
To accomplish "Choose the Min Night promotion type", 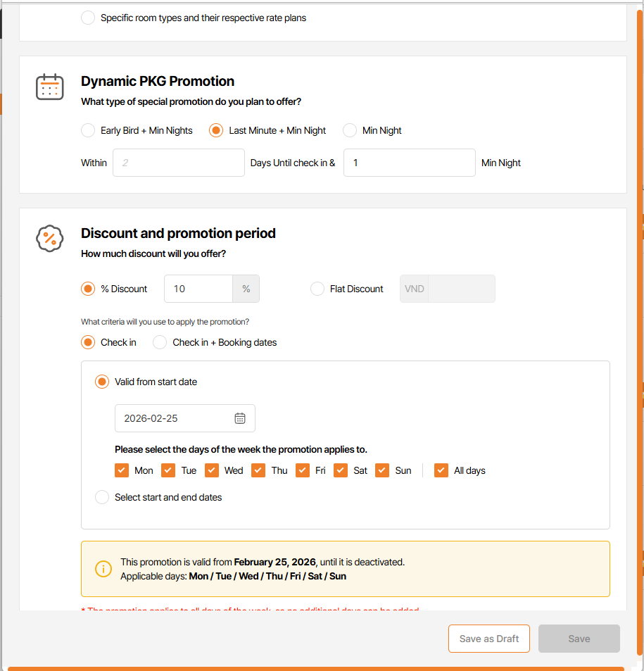I will (350, 130).
